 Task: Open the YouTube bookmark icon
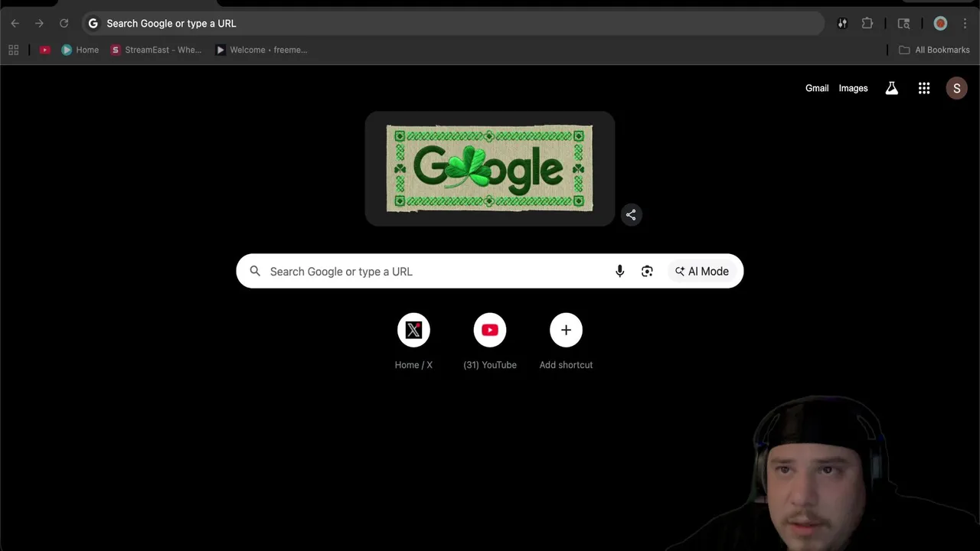pyautogui.click(x=44, y=50)
